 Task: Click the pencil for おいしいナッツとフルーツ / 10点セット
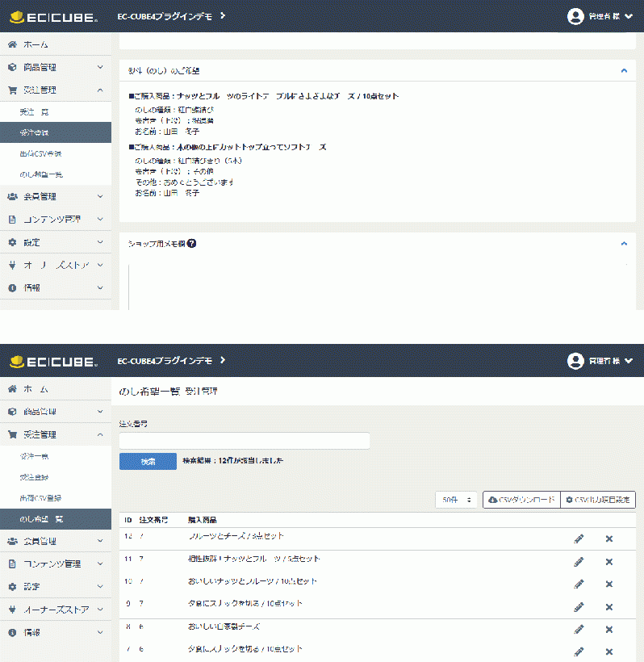click(579, 584)
